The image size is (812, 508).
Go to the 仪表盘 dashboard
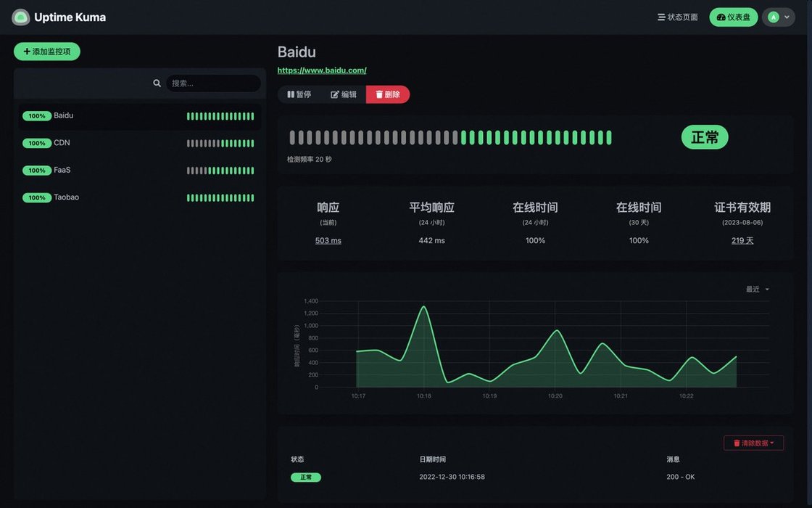(x=733, y=17)
